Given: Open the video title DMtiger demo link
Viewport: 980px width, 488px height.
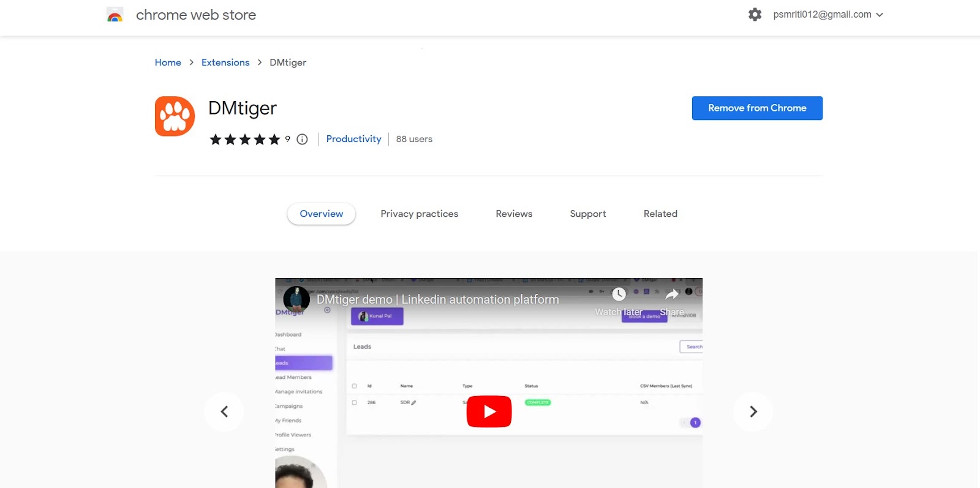Looking at the screenshot, I should pos(438,299).
